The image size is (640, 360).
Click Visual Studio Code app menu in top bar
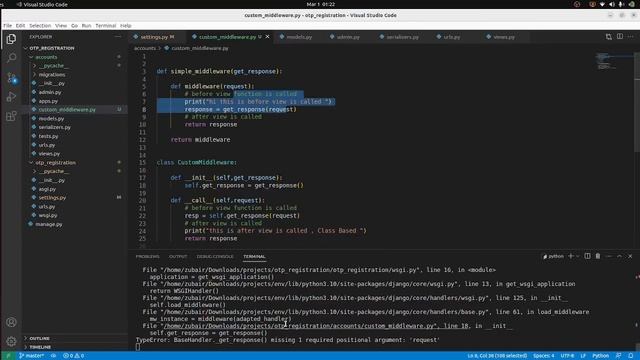(42, 4)
